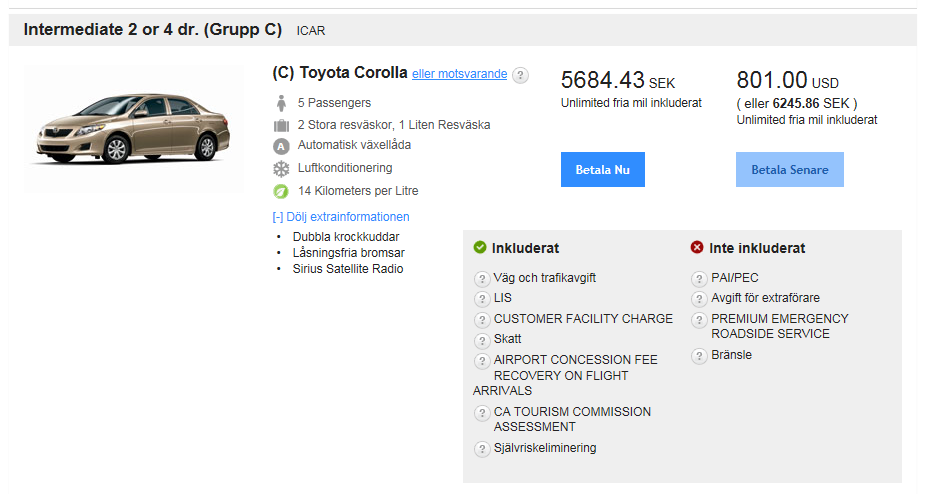The width and height of the screenshot is (929, 494).
Task: Collapse 'Dölj extrainformationen' section
Action: pyautogui.click(x=340, y=217)
